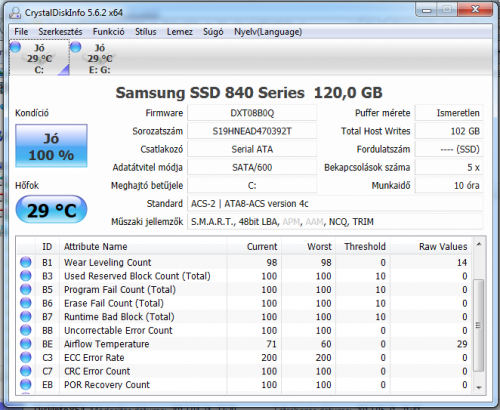Click the Uncorrectable Error Count status orb

pyautogui.click(x=26, y=330)
